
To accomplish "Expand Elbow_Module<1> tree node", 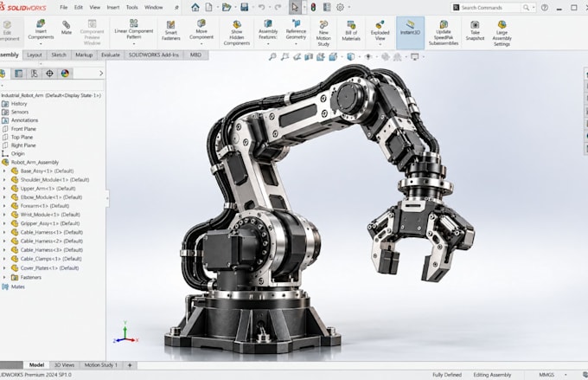I will tap(4, 197).
